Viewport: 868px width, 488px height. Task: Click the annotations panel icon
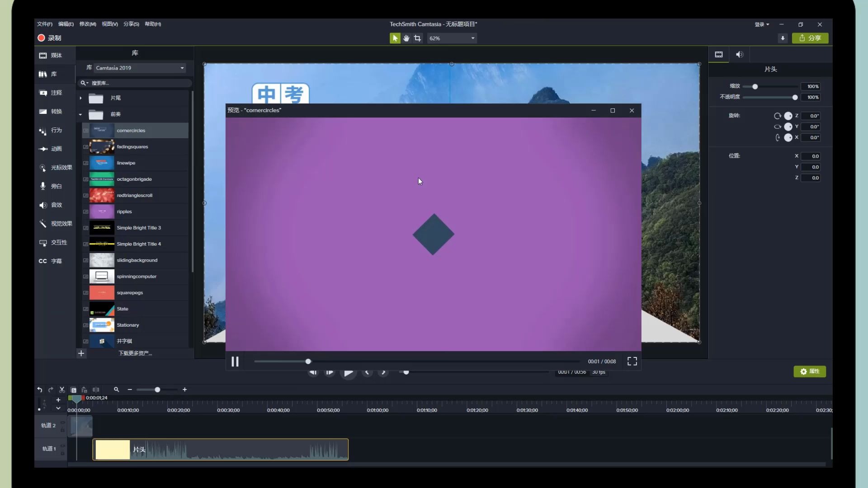[x=43, y=92]
